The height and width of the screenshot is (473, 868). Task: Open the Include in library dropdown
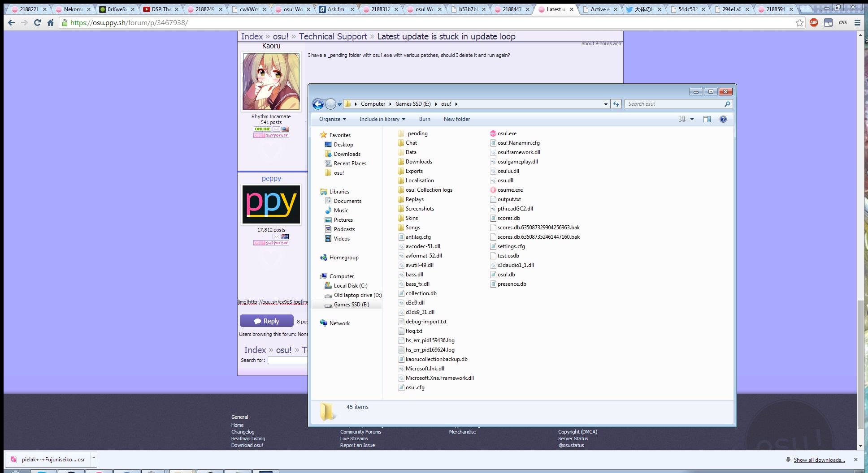click(x=382, y=119)
